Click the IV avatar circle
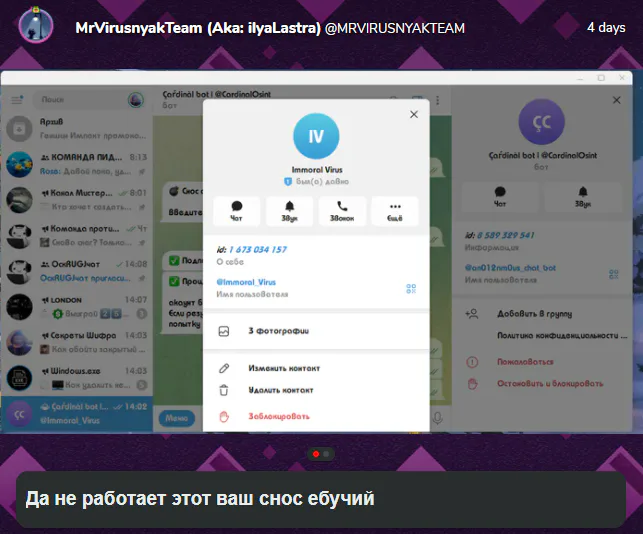The image size is (643, 534). [x=316, y=136]
